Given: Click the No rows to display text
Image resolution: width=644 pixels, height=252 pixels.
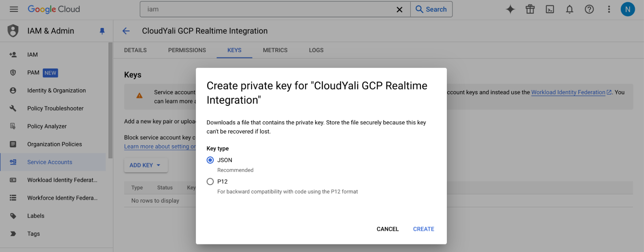Looking at the screenshot, I should click(x=155, y=201).
